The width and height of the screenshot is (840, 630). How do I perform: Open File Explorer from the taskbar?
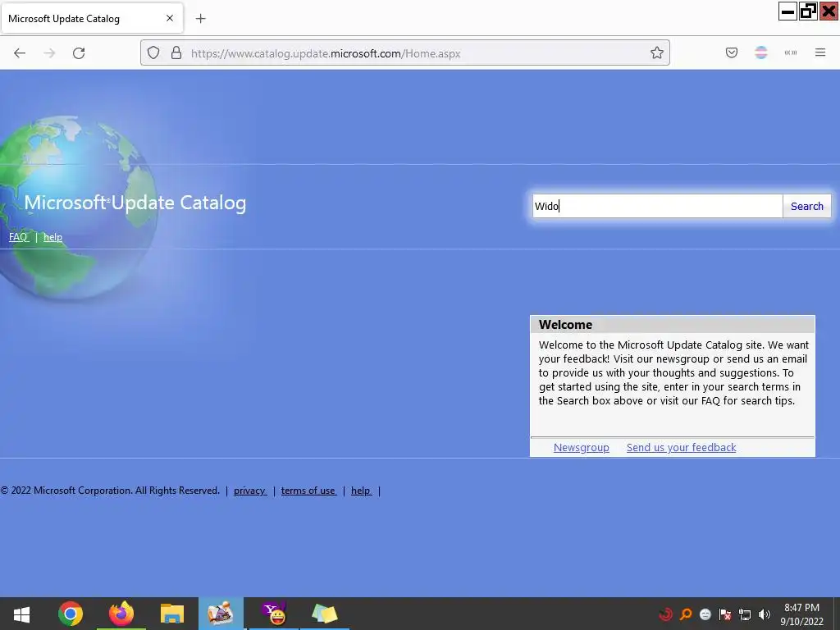point(172,614)
